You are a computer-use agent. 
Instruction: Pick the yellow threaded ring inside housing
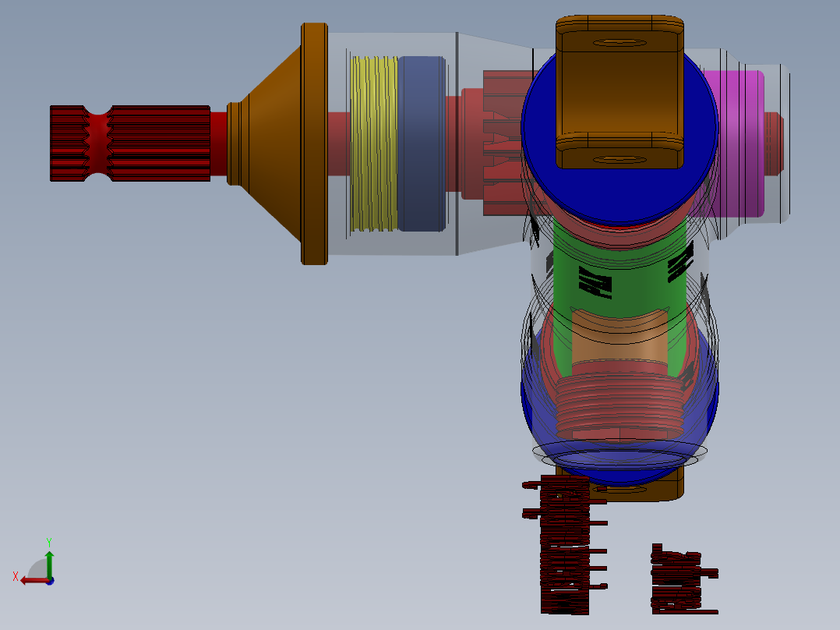[374, 143]
